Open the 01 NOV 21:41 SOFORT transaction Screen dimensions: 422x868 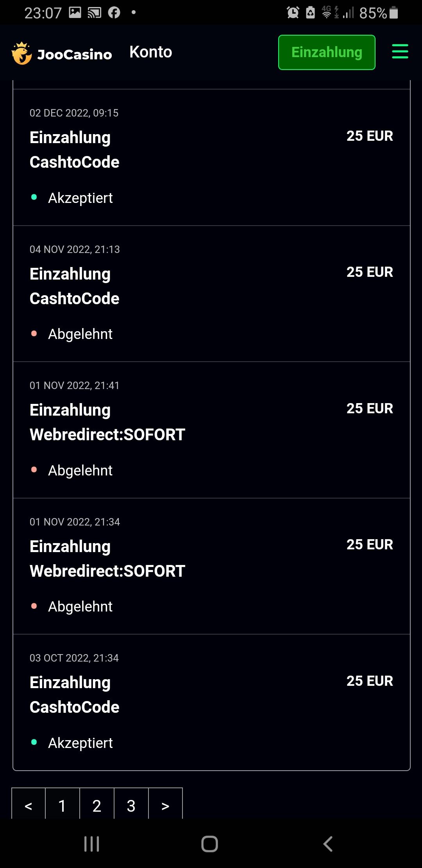coord(211,430)
